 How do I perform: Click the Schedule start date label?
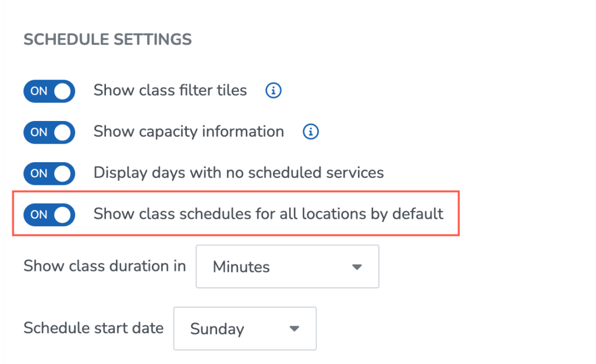tap(94, 328)
